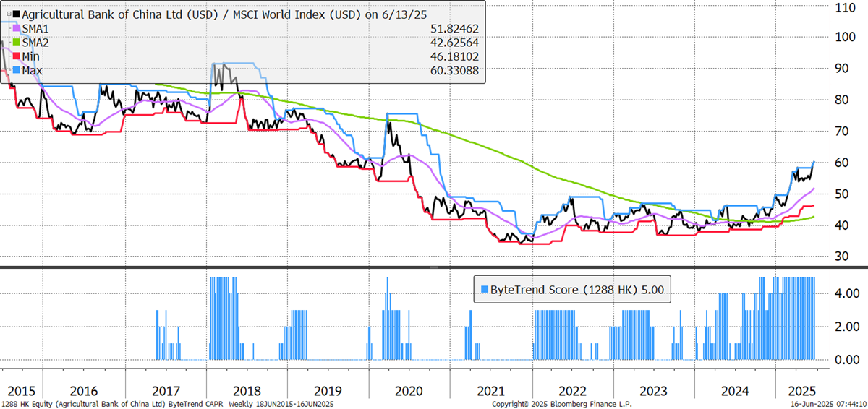Click the 2022 year label on time axis

coord(572,390)
